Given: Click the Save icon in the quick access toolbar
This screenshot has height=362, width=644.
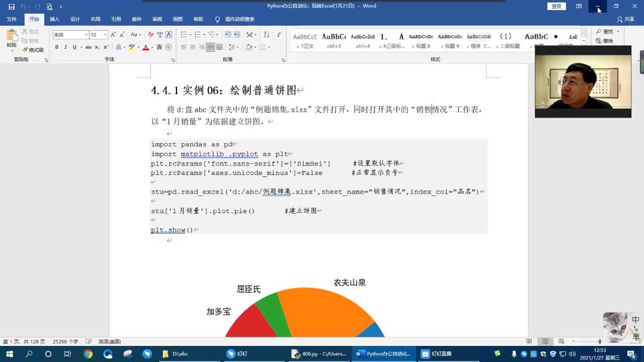Looking at the screenshot, I should tap(11, 7).
